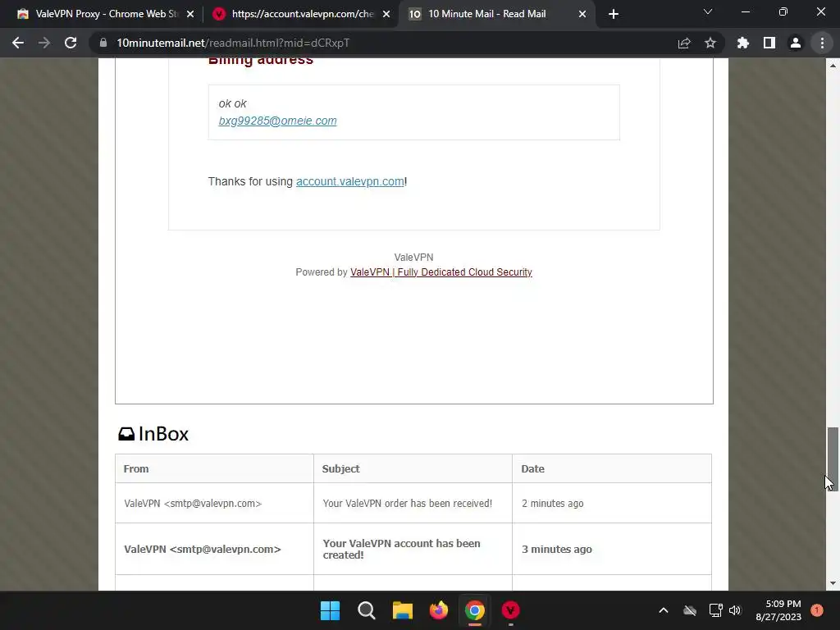This screenshot has width=840, height=630.
Task: Launch Firefox from the taskbar
Action: 439,610
